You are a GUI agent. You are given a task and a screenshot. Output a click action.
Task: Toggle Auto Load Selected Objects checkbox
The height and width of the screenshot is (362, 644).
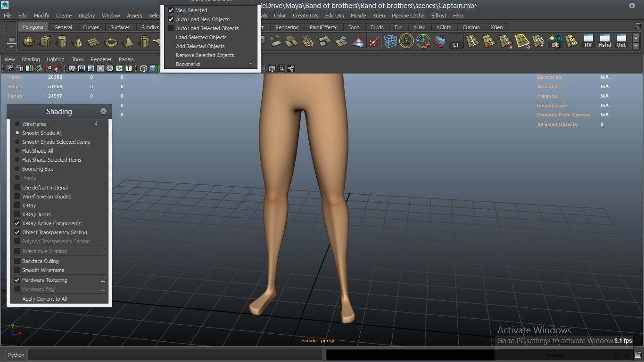click(171, 28)
